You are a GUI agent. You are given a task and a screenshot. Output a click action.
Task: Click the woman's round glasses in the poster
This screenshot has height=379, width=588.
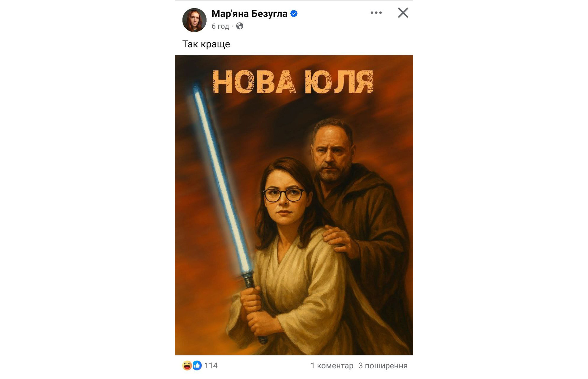283,195
